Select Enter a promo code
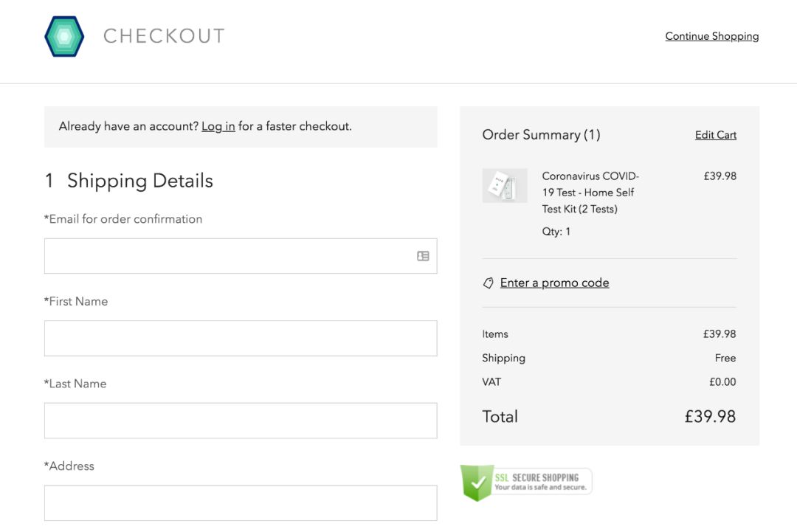This screenshot has height=532, width=797. pyautogui.click(x=554, y=283)
